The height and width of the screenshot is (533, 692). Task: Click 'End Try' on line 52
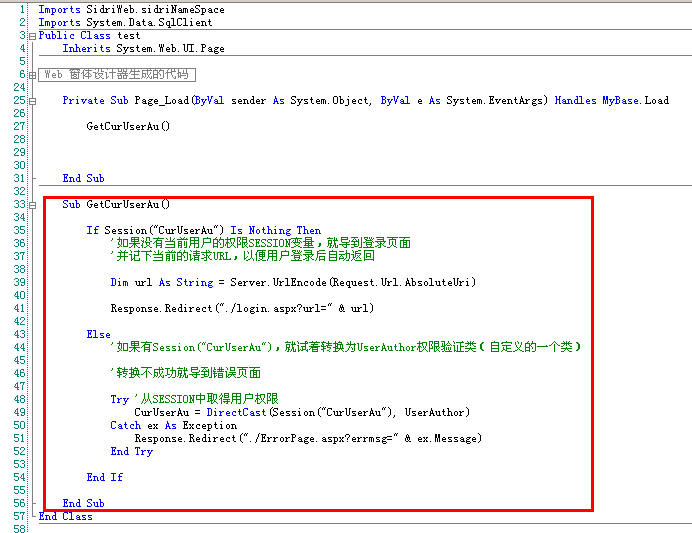[x=132, y=451]
